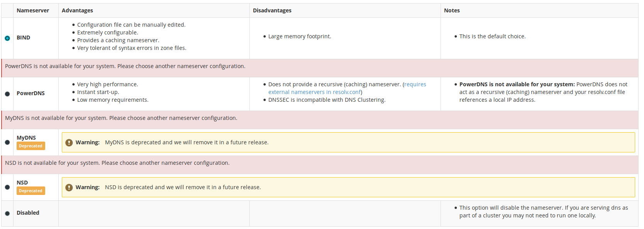Click the Advantages column header
The height and width of the screenshot is (229, 644).
pyautogui.click(x=77, y=10)
